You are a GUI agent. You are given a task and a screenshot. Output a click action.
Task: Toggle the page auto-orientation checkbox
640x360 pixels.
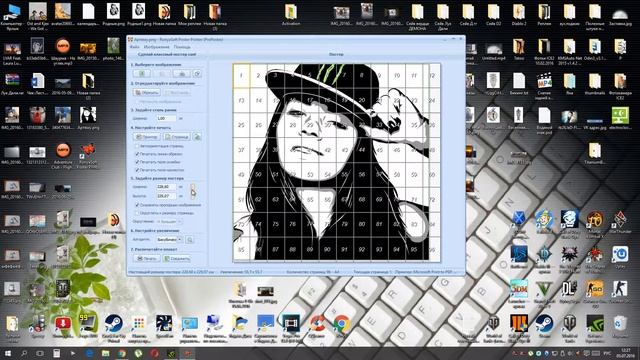pos(137,146)
